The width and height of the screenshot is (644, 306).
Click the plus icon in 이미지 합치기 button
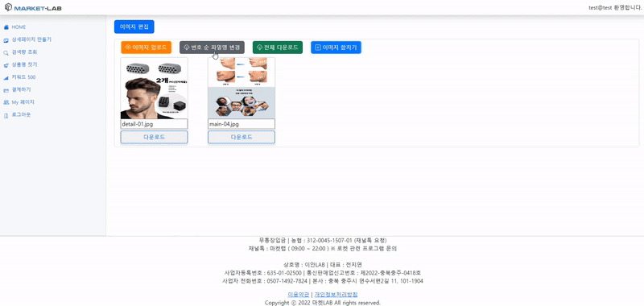[317, 48]
